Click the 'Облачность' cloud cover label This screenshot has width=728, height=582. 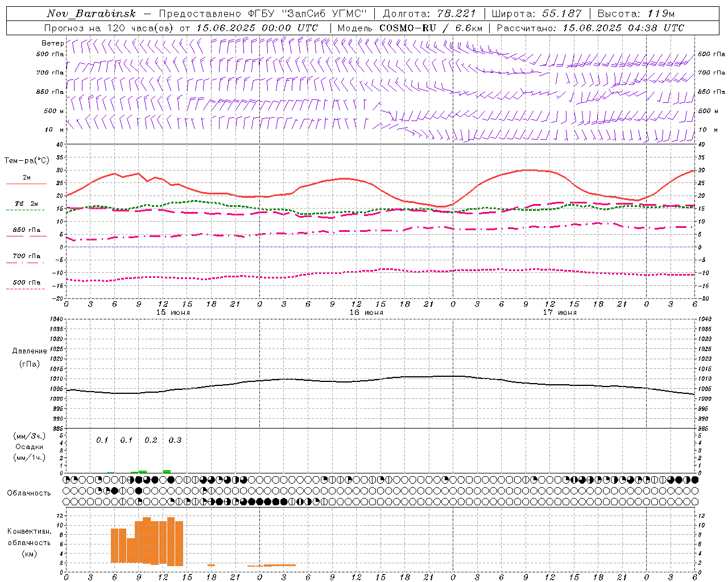point(29,493)
